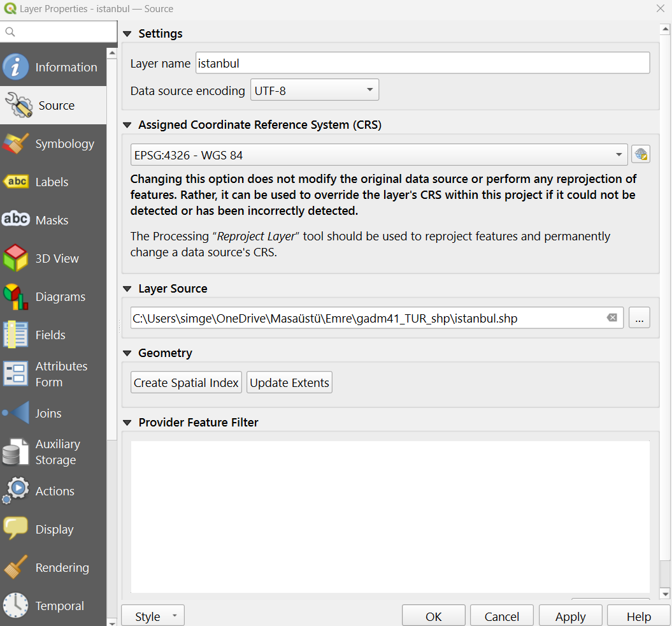Screen dimensions: 672x626
Task: Open the Temporal clock icon
Action: click(x=16, y=606)
